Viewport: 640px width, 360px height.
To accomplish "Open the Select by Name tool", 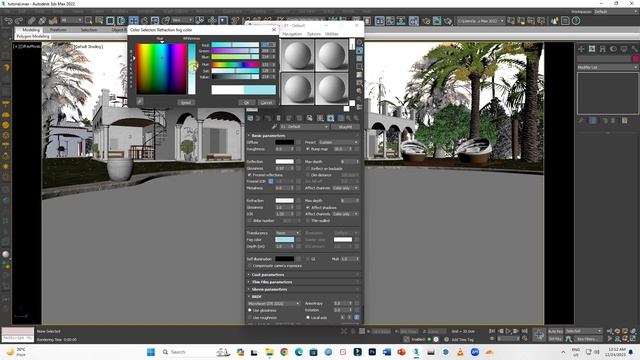I will pos(99,20).
